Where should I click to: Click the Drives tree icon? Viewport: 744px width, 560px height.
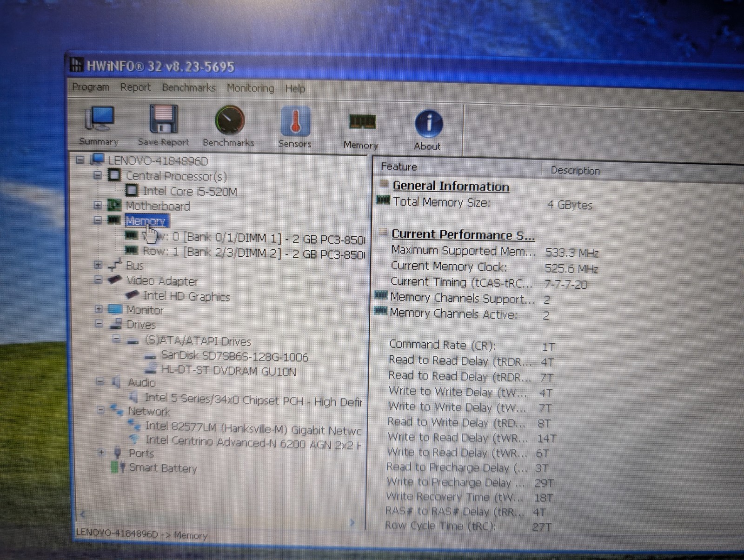pyautogui.click(x=115, y=324)
